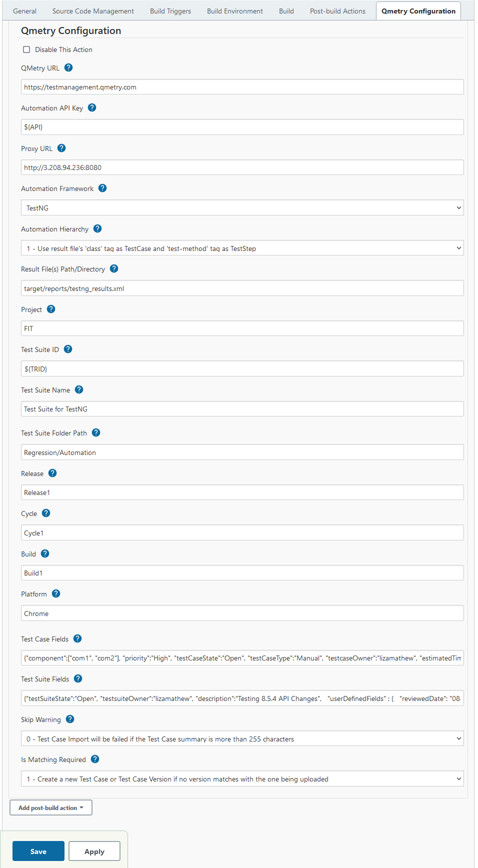
Task: Click help icon next to QMetry URL
Action: pyautogui.click(x=69, y=67)
